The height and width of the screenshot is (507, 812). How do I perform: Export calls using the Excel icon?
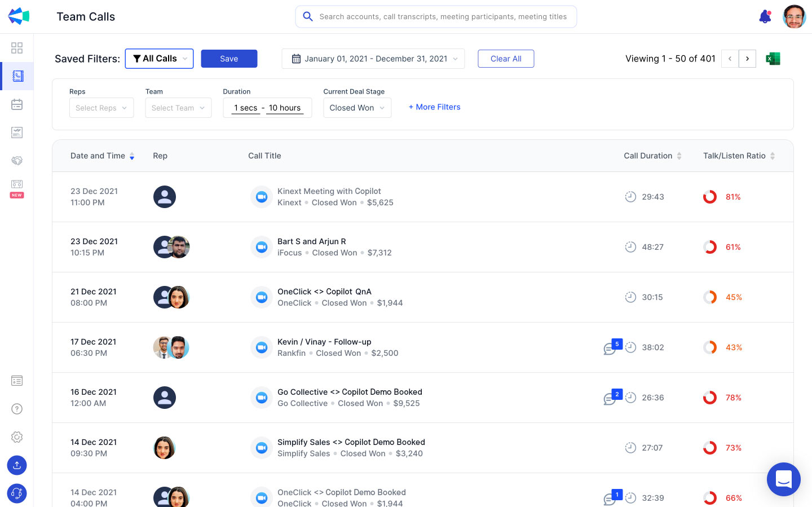tap(773, 58)
